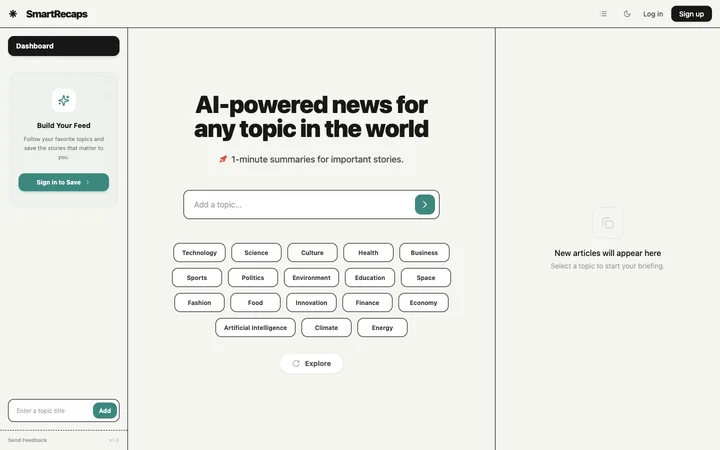720x450 pixels.
Task: Click the copy icon in empty articles panel
Action: click(608, 223)
